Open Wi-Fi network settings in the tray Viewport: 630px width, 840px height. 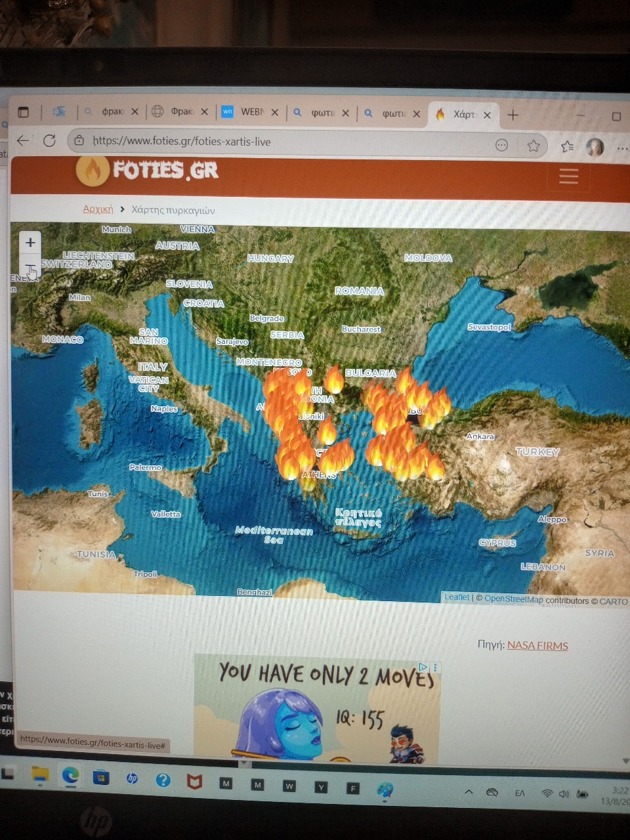pos(547,794)
